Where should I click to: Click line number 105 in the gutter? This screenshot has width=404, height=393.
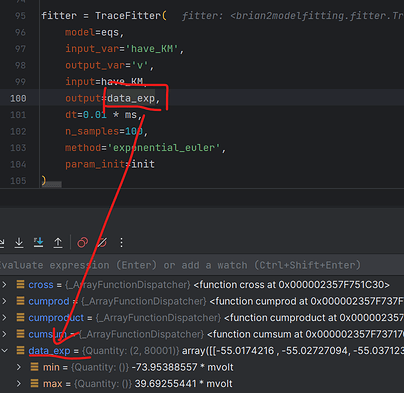(18, 181)
